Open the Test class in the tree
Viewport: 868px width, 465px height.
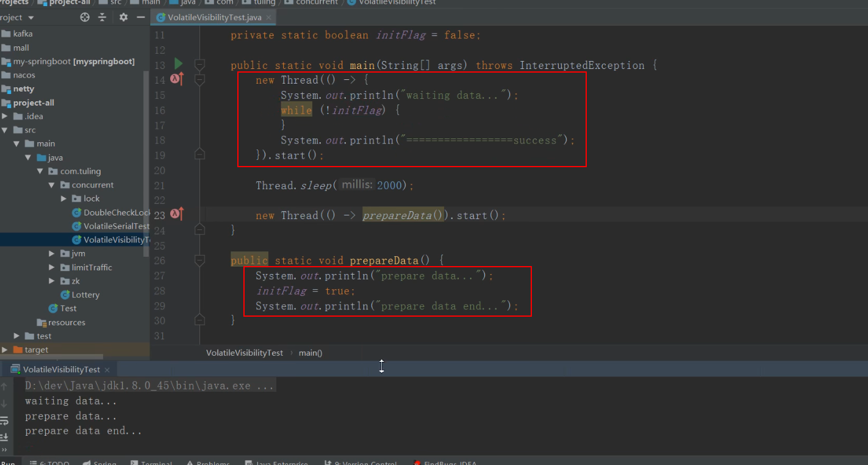tap(63, 308)
